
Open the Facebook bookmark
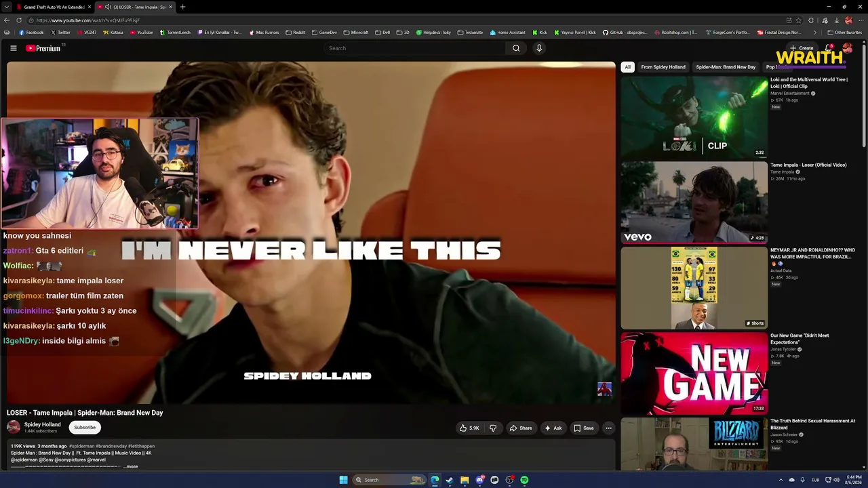[x=31, y=33]
